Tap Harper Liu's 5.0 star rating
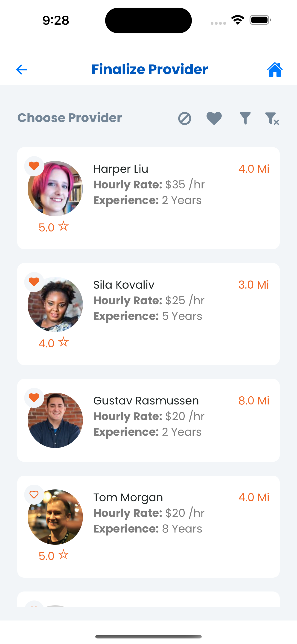 point(53,227)
